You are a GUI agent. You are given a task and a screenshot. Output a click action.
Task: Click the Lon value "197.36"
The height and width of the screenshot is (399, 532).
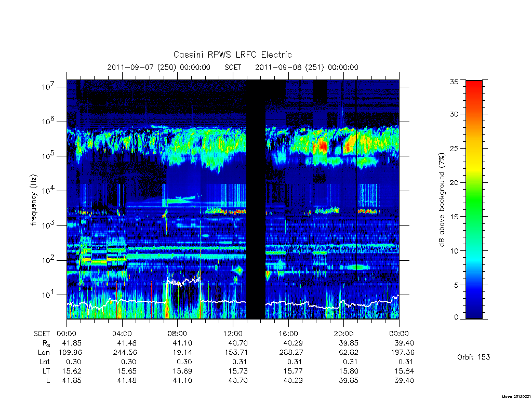403,353
